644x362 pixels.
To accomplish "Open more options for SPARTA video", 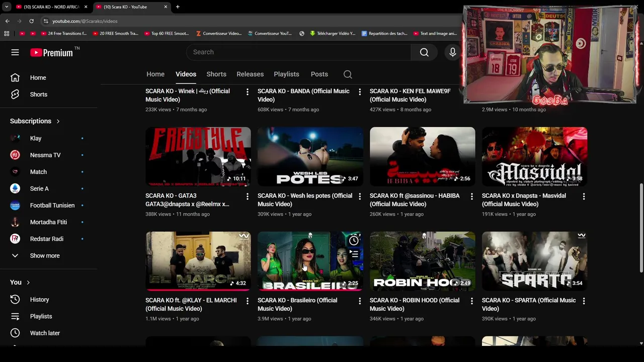I will point(584,301).
